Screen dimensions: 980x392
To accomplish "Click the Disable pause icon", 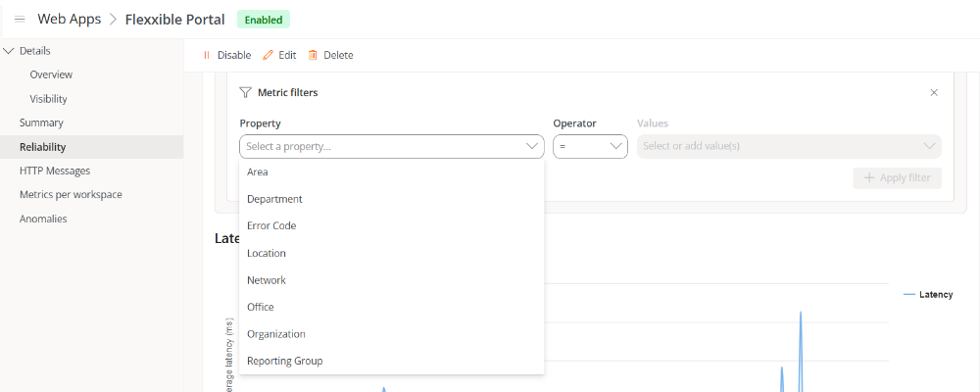I will (207, 56).
